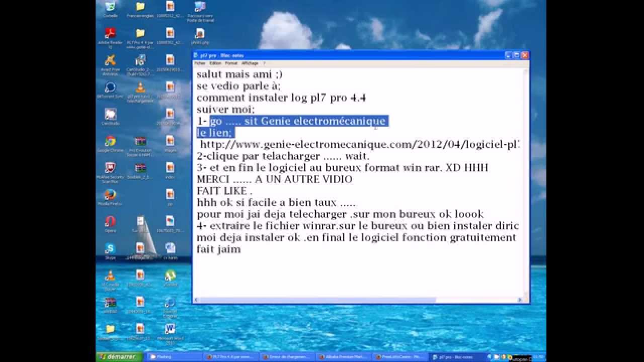Viewport: 644px width, 362px height.
Task: Open the Fichier menu in Bloc-notes
Action: [x=200, y=63]
